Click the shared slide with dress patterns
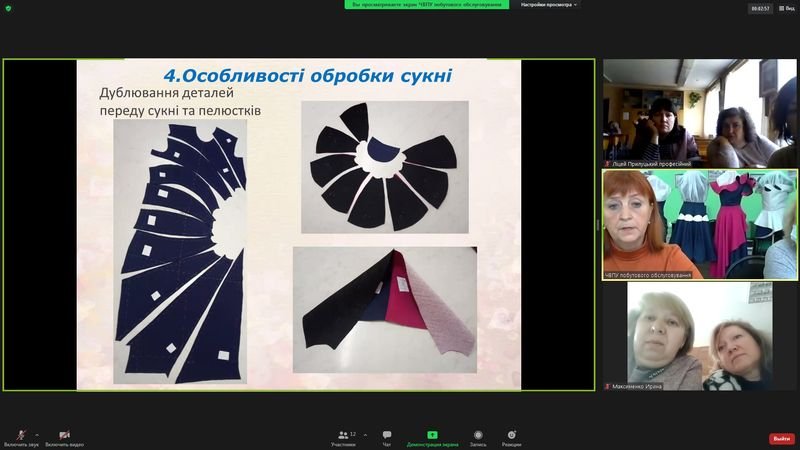The width and height of the screenshot is (800, 450). tap(299, 224)
